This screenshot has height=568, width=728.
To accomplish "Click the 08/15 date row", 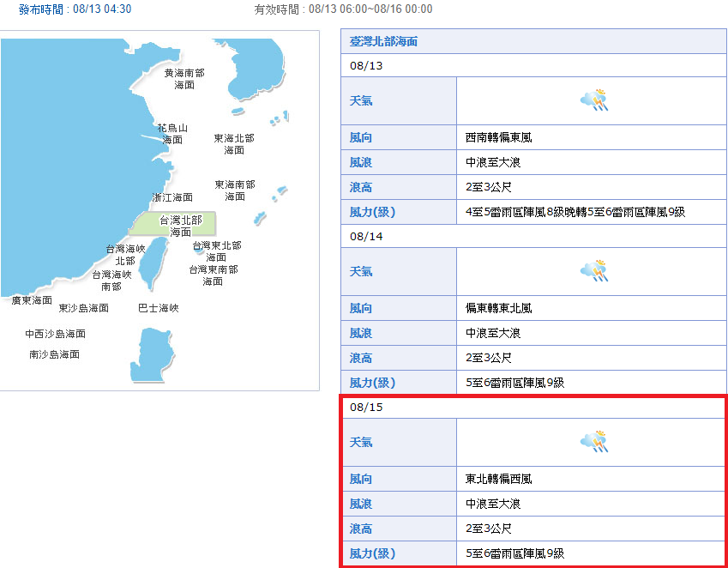I will (533, 407).
